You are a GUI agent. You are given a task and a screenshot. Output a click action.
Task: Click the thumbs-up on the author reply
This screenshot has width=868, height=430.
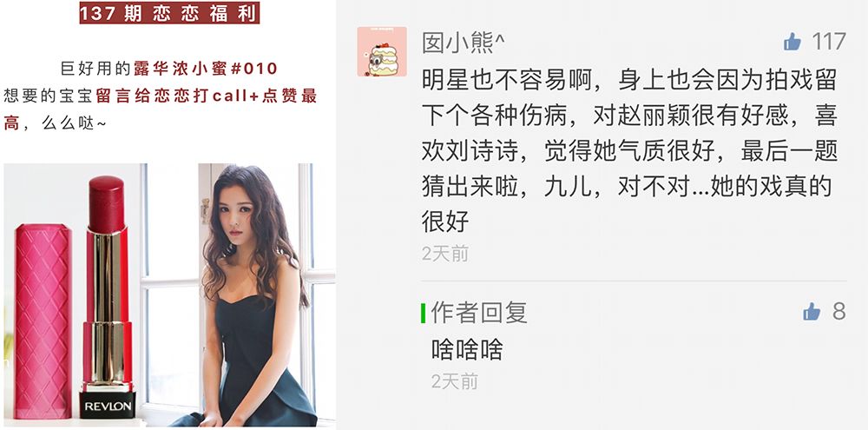[812, 311]
